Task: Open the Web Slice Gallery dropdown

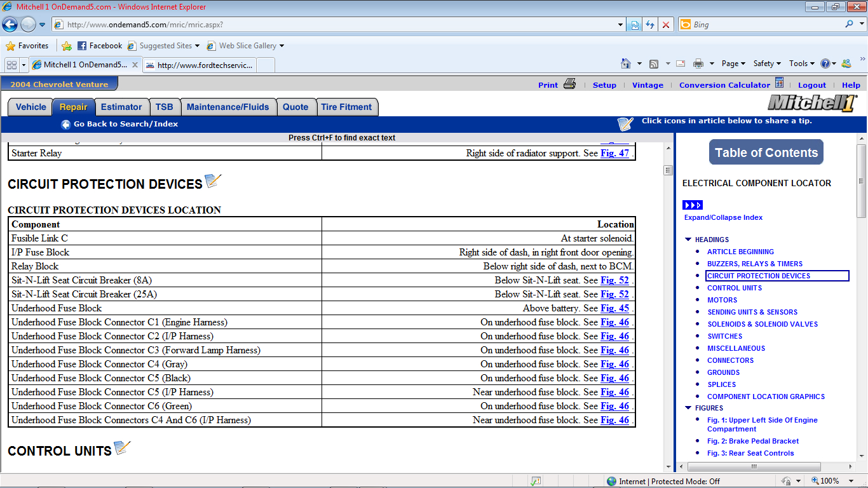Action: click(x=281, y=46)
